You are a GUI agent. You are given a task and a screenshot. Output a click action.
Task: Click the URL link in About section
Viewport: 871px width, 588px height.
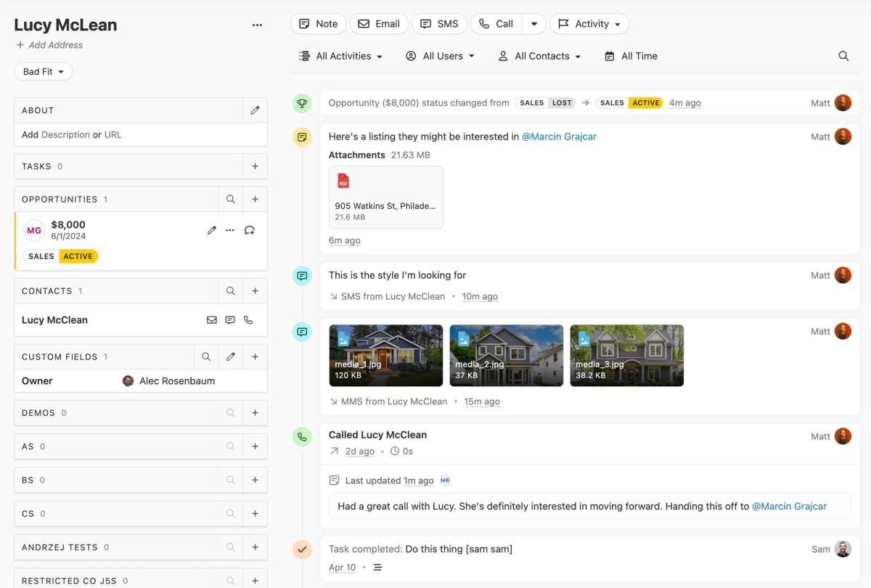113,135
